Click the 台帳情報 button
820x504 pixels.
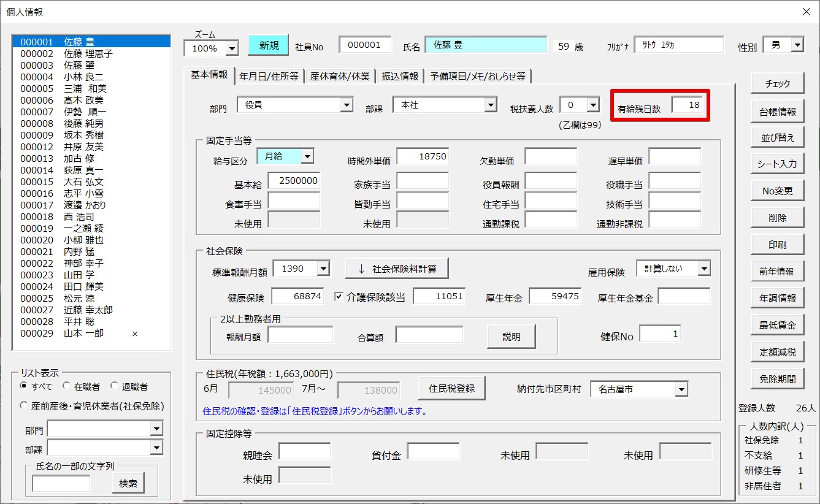(x=777, y=111)
